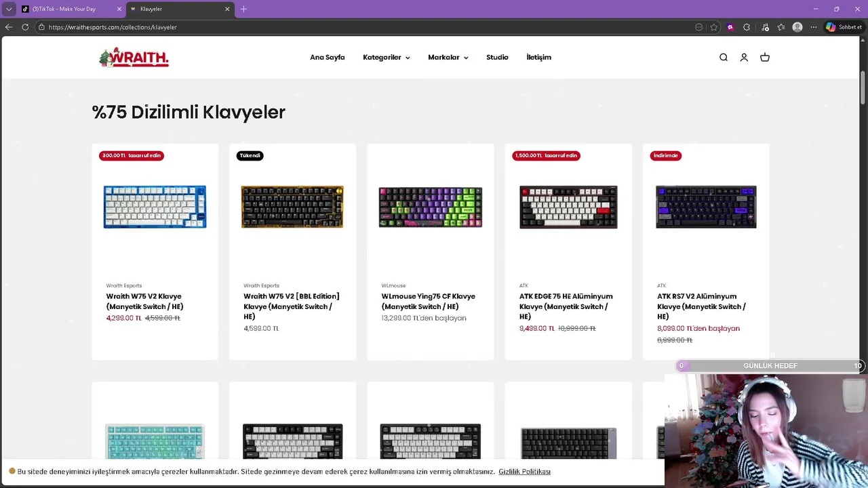Click the Tükendi sold-out badge

[x=250, y=155]
